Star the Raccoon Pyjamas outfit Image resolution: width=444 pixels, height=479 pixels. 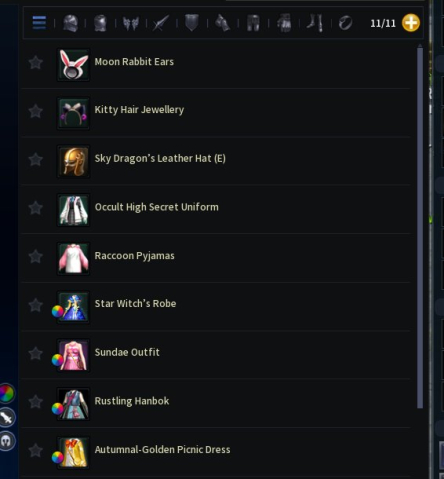pos(35,256)
